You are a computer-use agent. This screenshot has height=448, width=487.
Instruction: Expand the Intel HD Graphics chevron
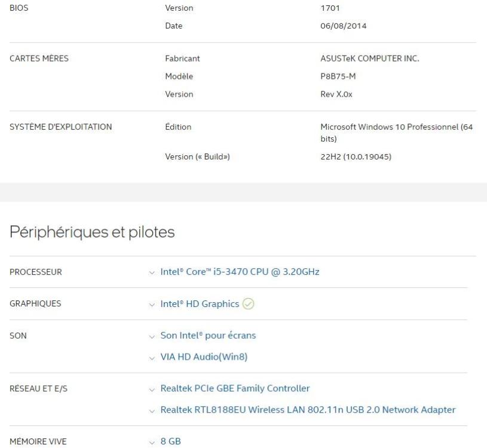point(154,304)
